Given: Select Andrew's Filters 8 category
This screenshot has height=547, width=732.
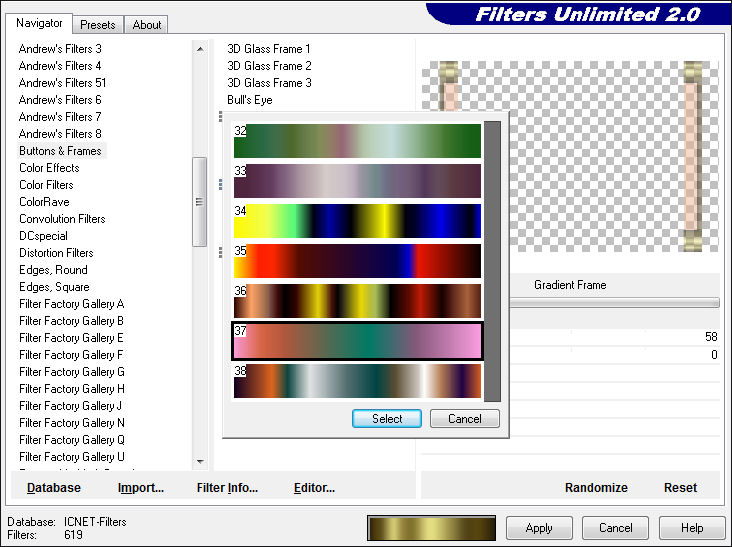Looking at the screenshot, I should (x=60, y=134).
